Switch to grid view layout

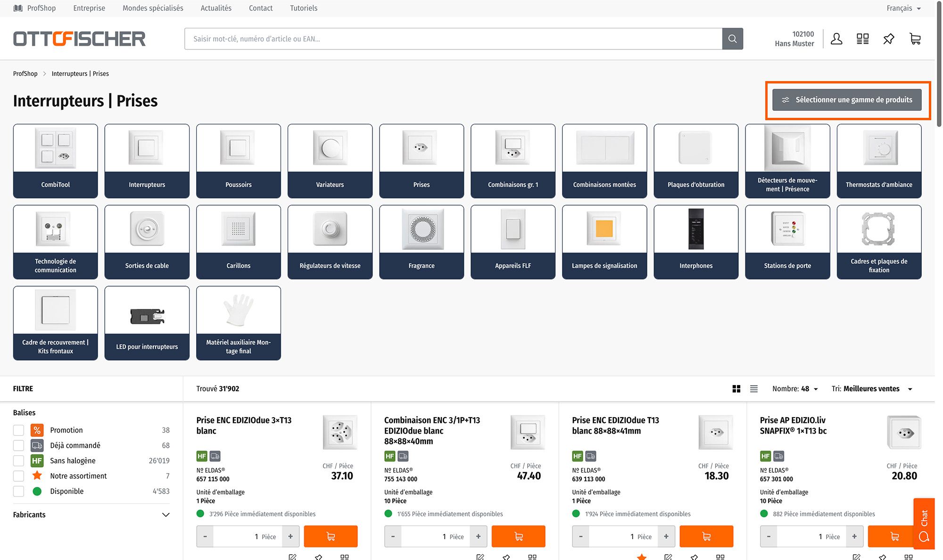[736, 389]
